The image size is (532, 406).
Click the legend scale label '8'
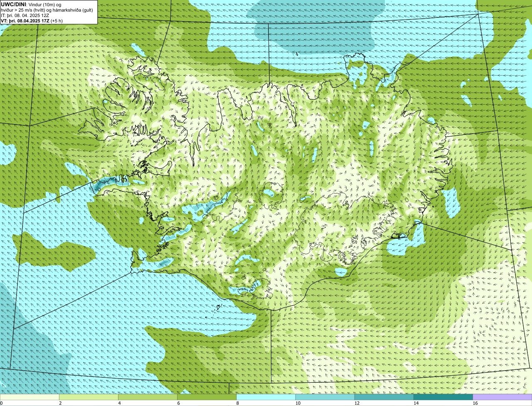click(x=238, y=403)
